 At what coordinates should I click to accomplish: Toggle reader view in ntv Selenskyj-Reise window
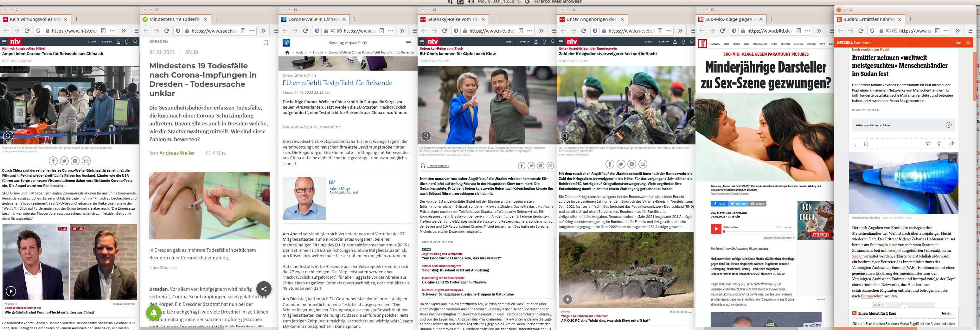[x=521, y=31]
